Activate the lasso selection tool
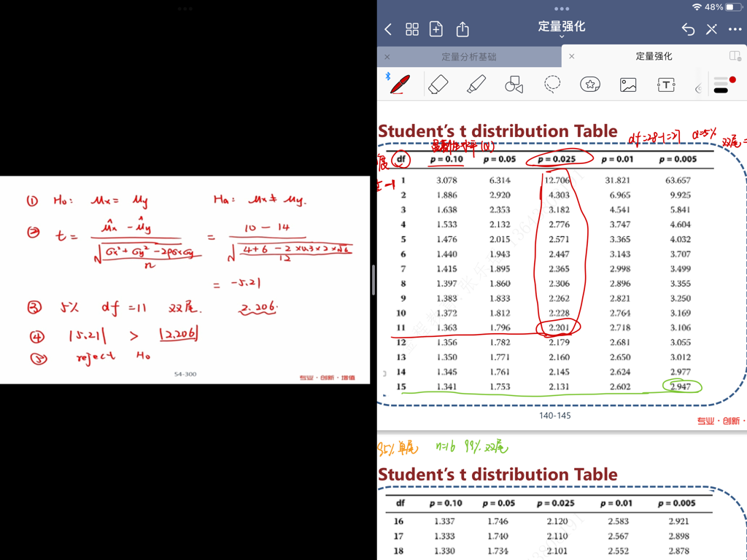Screen dimensions: 747x560 [x=552, y=85]
